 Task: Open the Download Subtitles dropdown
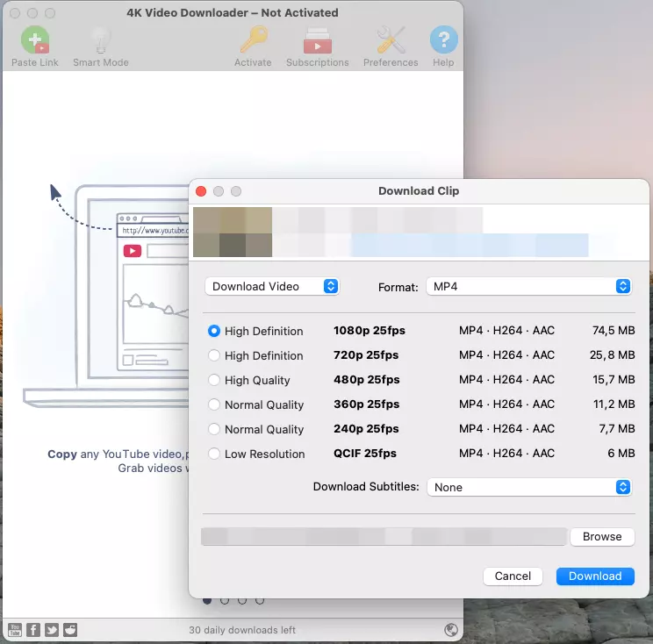coord(528,487)
